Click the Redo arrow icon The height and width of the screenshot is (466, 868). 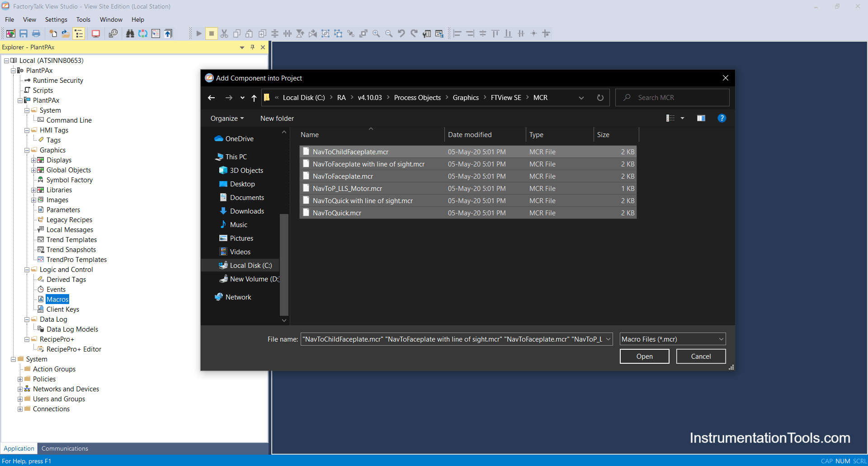tap(414, 33)
